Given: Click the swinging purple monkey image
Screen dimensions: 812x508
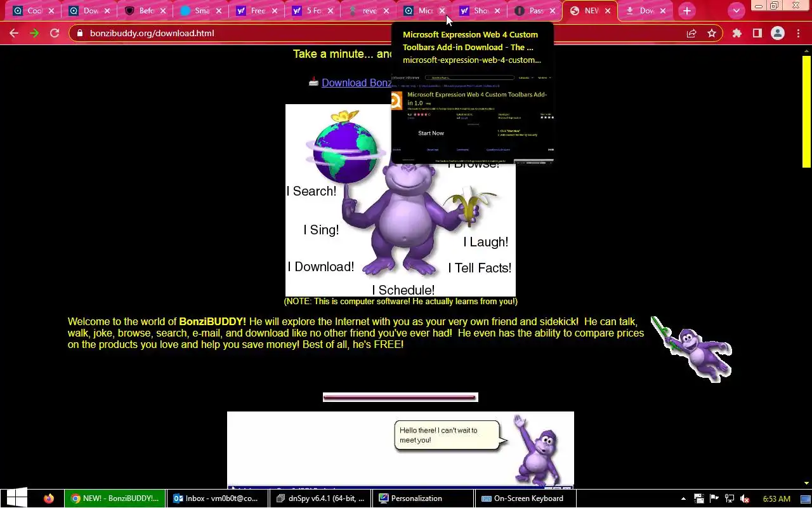Looking at the screenshot, I should tap(691, 349).
